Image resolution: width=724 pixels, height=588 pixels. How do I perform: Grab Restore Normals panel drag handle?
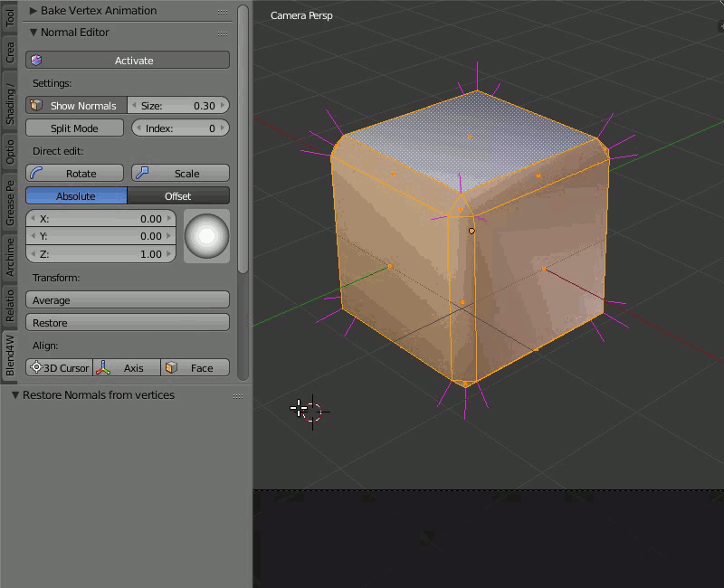pos(238,396)
